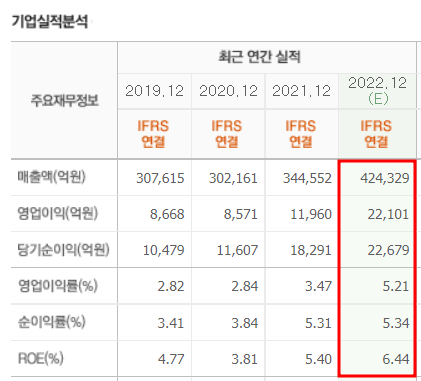The image size is (421, 381).
Task: Select ROE value 5.40
Action: point(318,359)
